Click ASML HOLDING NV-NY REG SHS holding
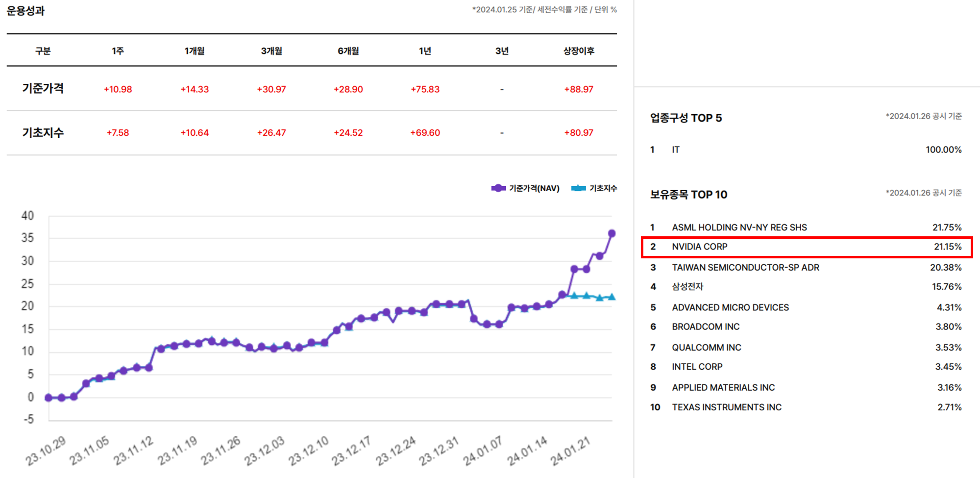Image resolution: width=980 pixels, height=478 pixels. point(739,227)
